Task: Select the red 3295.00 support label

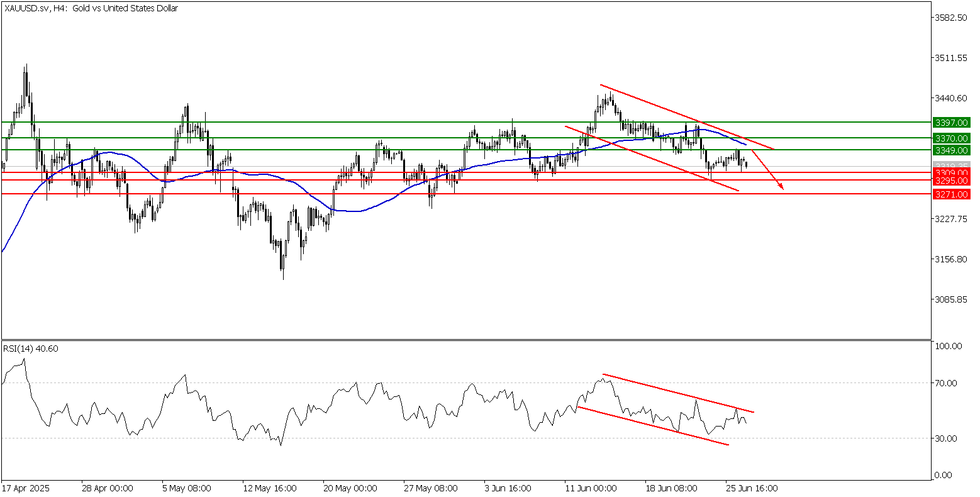Action: coord(950,181)
